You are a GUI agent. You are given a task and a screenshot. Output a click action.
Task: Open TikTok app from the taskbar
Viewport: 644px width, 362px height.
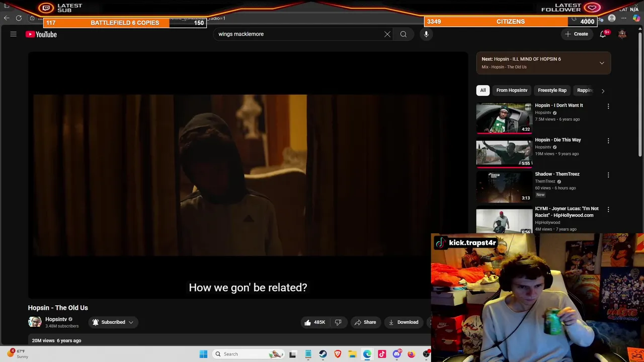click(382, 354)
